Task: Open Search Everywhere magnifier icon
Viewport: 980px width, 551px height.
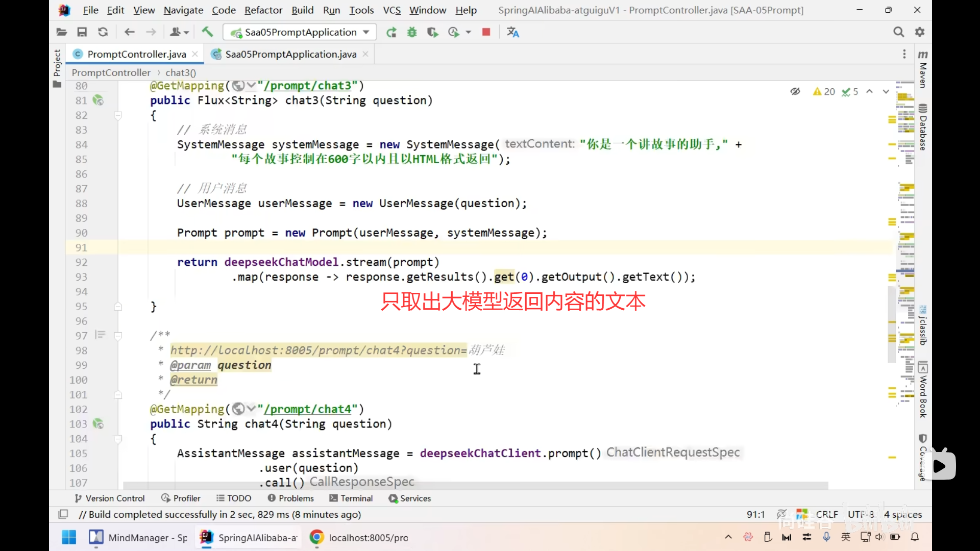Action: point(898,32)
